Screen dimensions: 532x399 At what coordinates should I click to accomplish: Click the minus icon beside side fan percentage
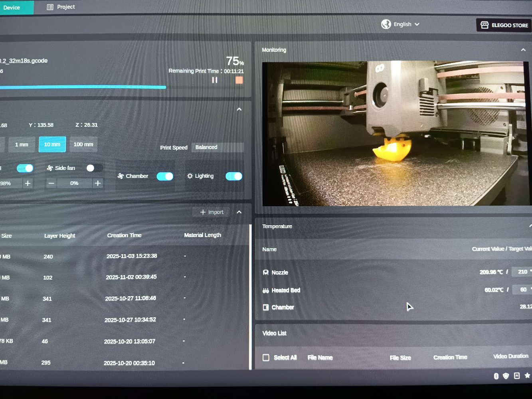[51, 183]
